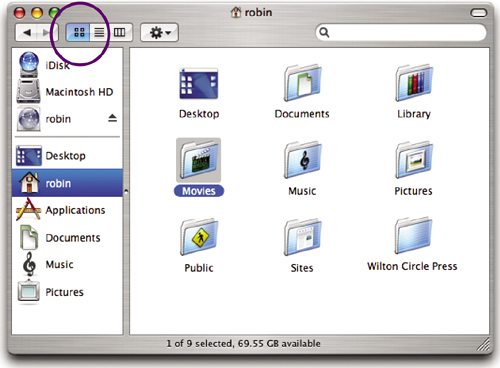
Task: Open the Action gear dropdown menu
Action: click(160, 32)
